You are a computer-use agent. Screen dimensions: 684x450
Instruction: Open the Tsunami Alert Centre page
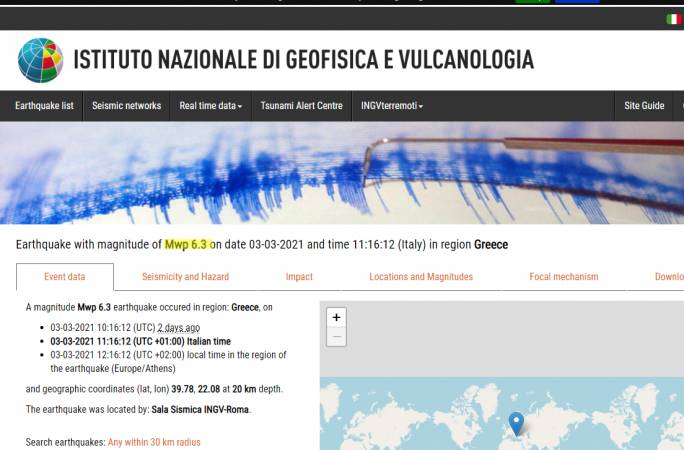(x=301, y=106)
